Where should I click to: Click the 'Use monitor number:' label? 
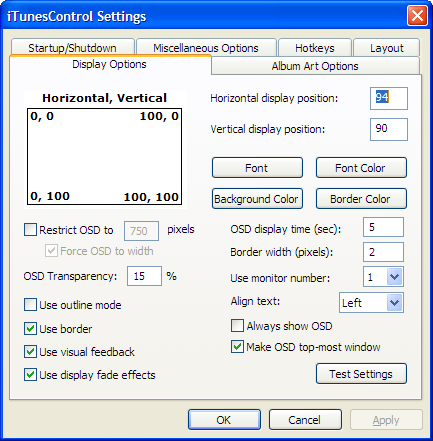[280, 278]
